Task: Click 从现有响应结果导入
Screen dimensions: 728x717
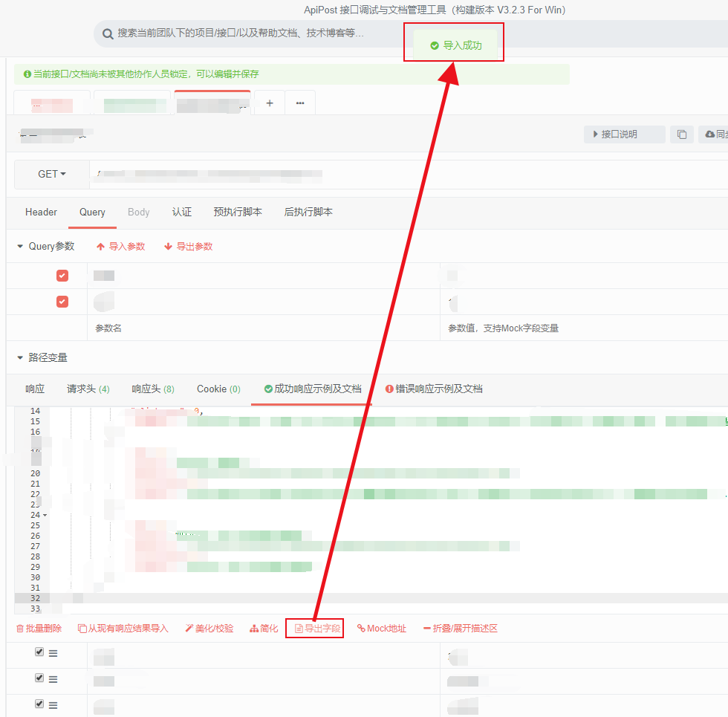Action: [x=123, y=629]
